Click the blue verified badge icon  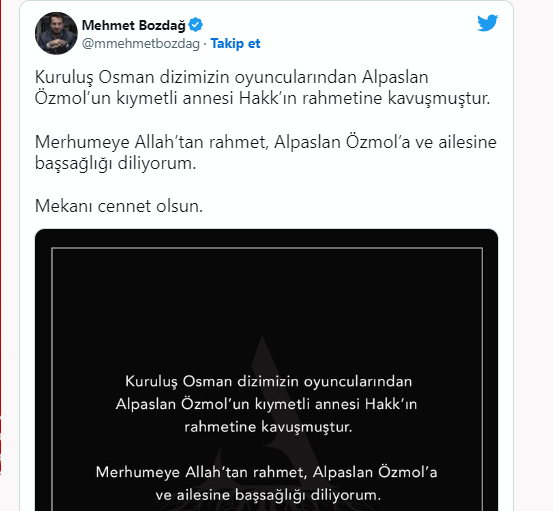click(x=196, y=25)
